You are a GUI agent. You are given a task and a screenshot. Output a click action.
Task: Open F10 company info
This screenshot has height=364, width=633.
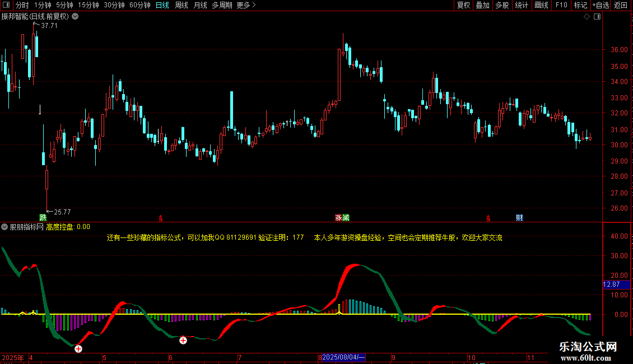[x=561, y=5]
